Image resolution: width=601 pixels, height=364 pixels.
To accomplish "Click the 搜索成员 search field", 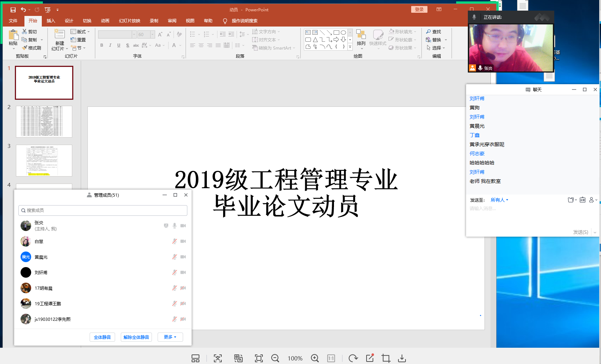I will pyautogui.click(x=103, y=210).
